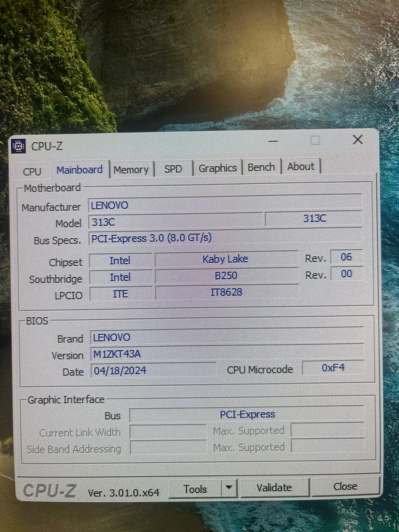Click the right-side 313C model field
Image resolution: width=399 pixels, height=532 pixels.
313,219
